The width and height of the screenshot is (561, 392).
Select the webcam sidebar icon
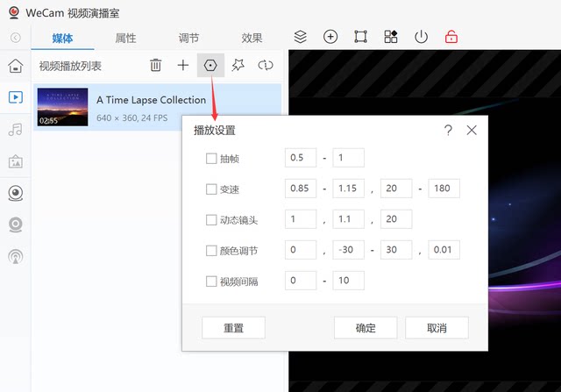16,193
